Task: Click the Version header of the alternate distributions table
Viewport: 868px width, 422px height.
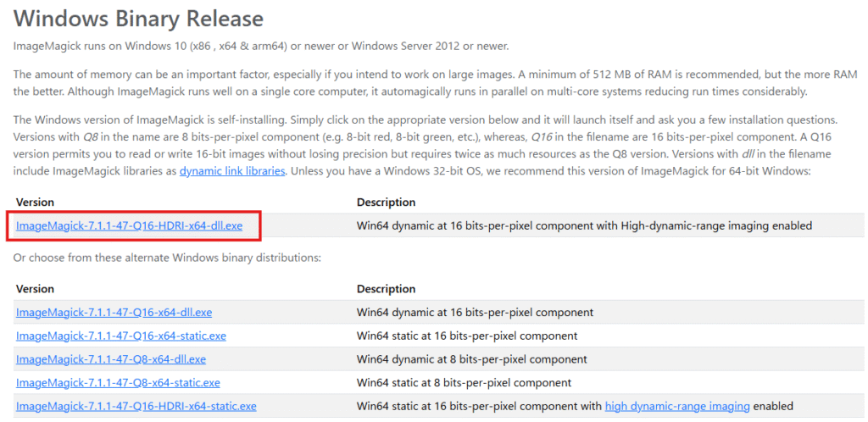Action: [35, 289]
